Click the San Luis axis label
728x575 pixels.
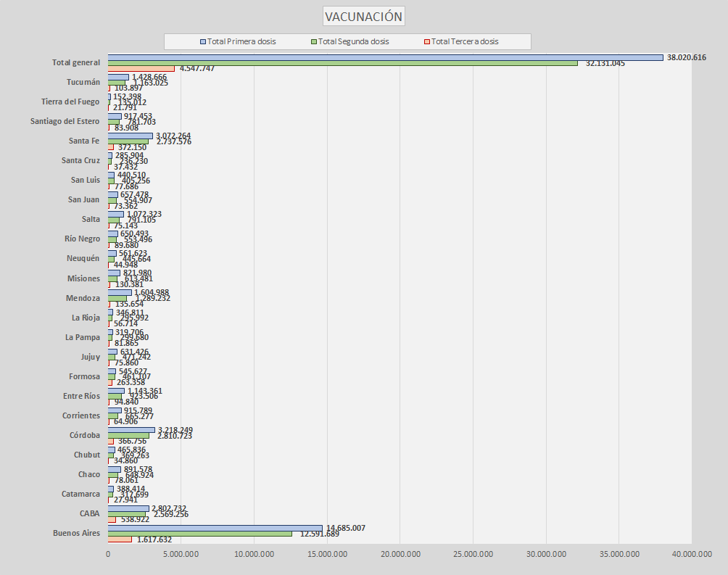(x=86, y=180)
